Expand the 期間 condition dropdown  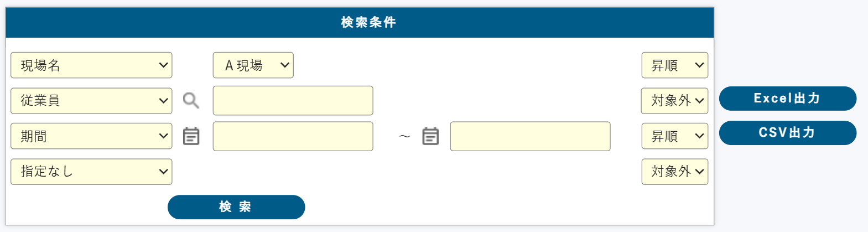[x=91, y=136]
